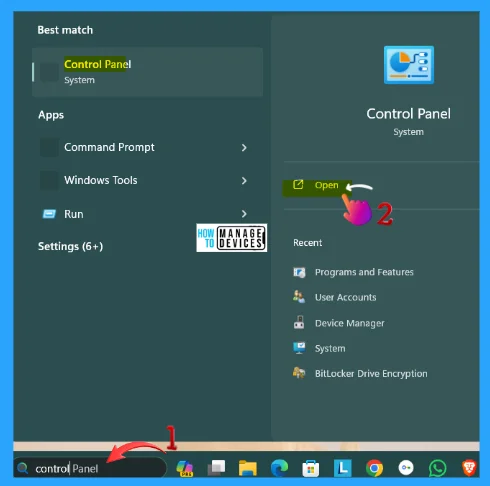Click the User Accounts icon

pyautogui.click(x=299, y=297)
